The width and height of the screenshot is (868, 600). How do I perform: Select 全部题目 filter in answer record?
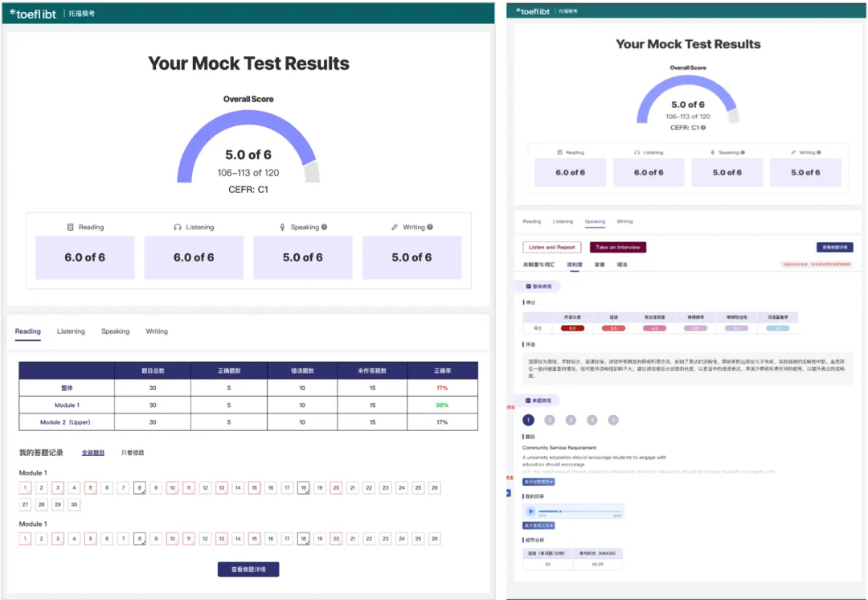point(93,453)
